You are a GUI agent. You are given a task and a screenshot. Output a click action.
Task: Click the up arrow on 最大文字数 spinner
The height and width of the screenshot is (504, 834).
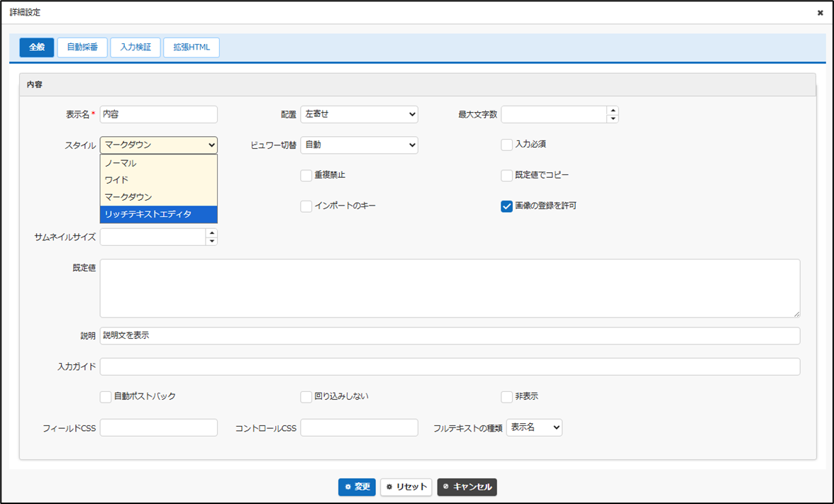pos(613,111)
